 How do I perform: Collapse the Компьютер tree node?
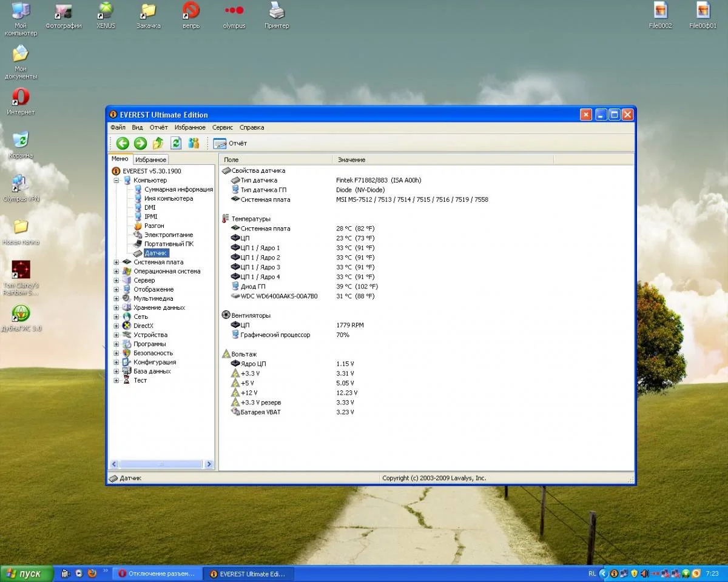click(x=116, y=181)
